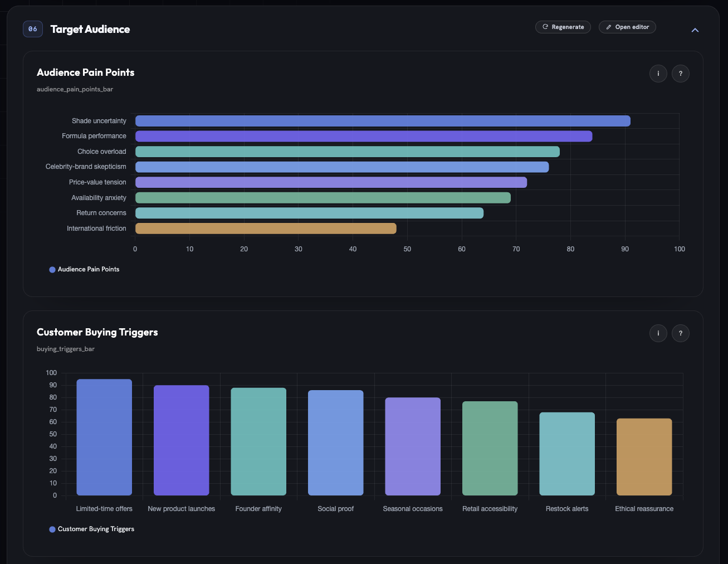Click the Seasonal occasions column

coord(413,446)
